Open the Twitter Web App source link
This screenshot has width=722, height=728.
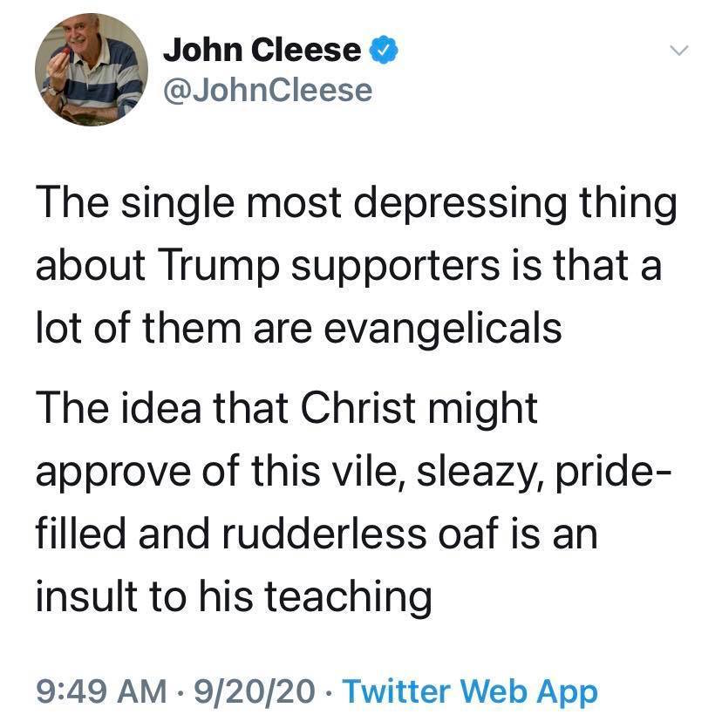(470, 691)
